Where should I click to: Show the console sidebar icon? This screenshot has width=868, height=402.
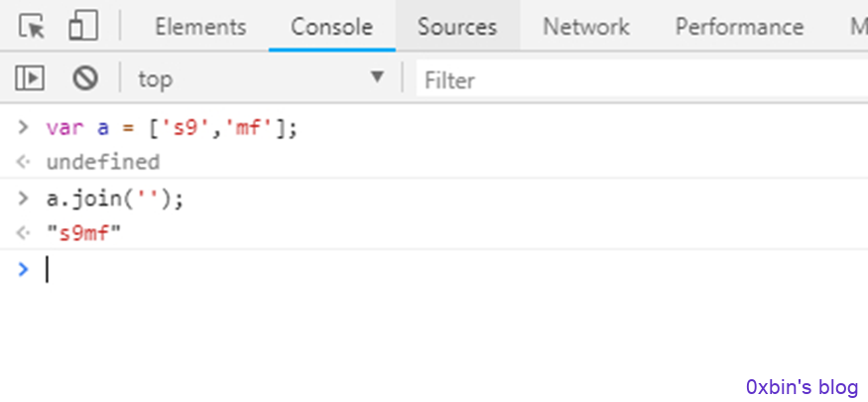coord(30,78)
